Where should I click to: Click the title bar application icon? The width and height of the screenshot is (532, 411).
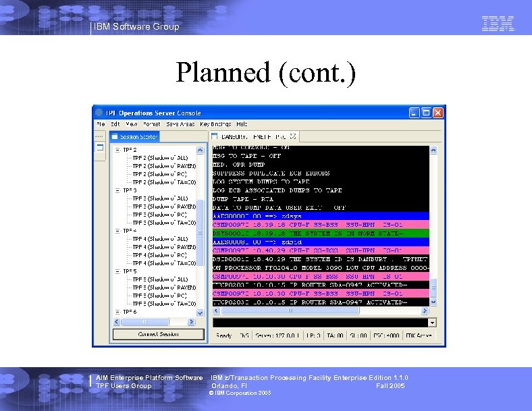[99, 113]
